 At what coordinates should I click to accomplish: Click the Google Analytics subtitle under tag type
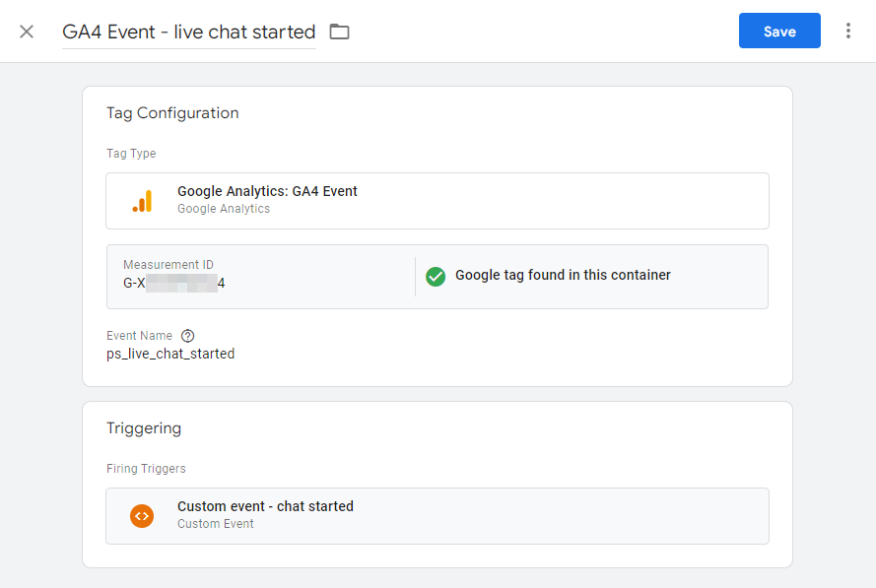point(222,207)
